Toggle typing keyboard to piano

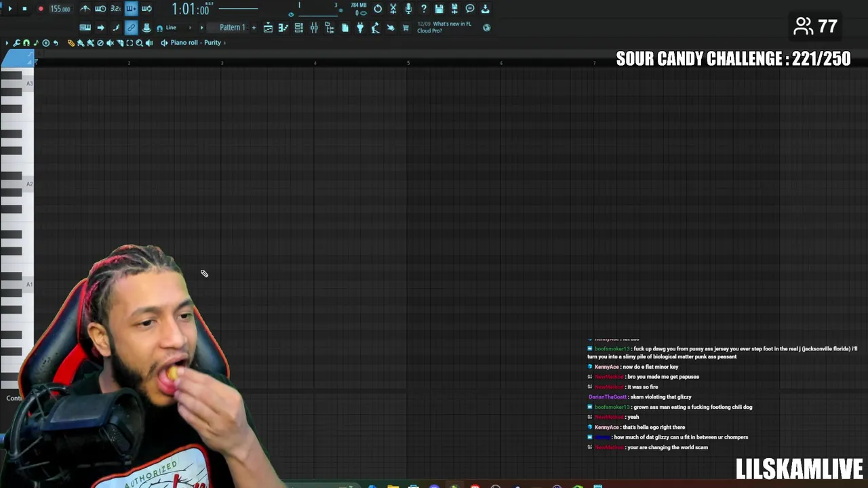pyautogui.click(x=85, y=28)
